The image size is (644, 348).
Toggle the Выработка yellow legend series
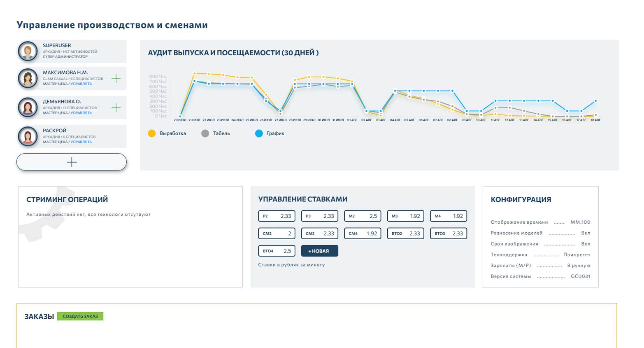click(167, 133)
